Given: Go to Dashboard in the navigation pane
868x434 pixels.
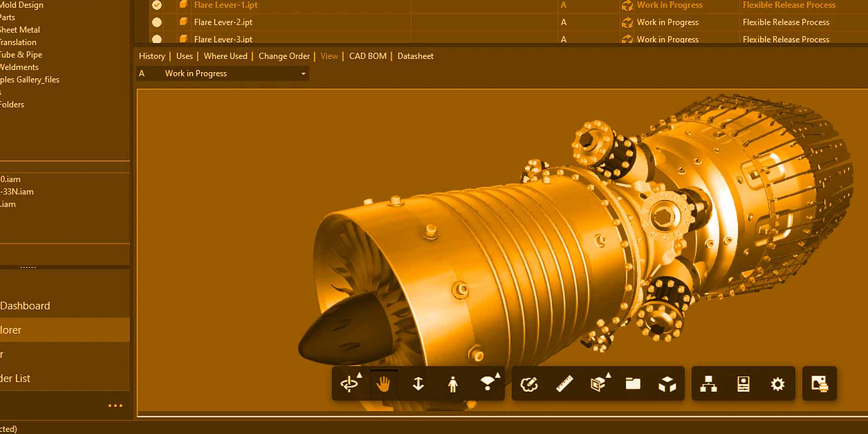Looking at the screenshot, I should [25, 306].
